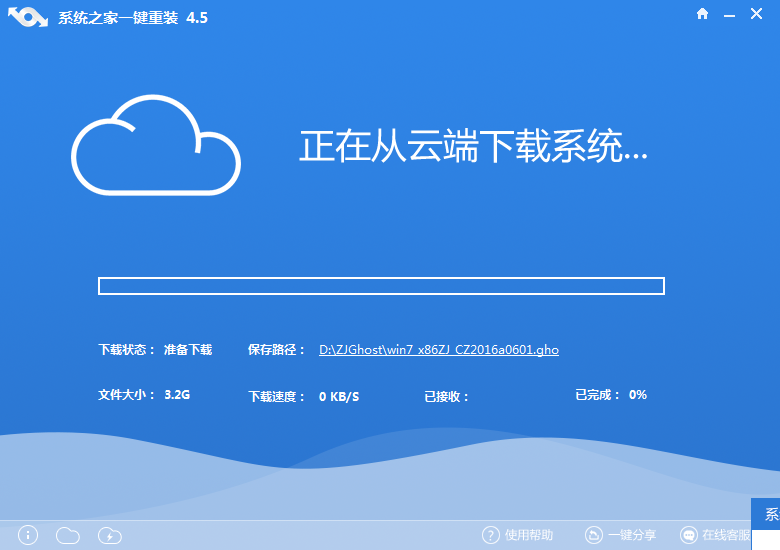Click the question mark help icon
This screenshot has width=780, height=550.
tap(490, 535)
